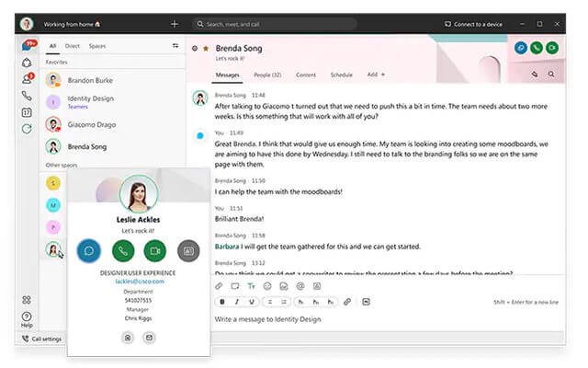The height and width of the screenshot is (368, 588).
Task: Open the gray contact card button
Action: [x=188, y=250]
